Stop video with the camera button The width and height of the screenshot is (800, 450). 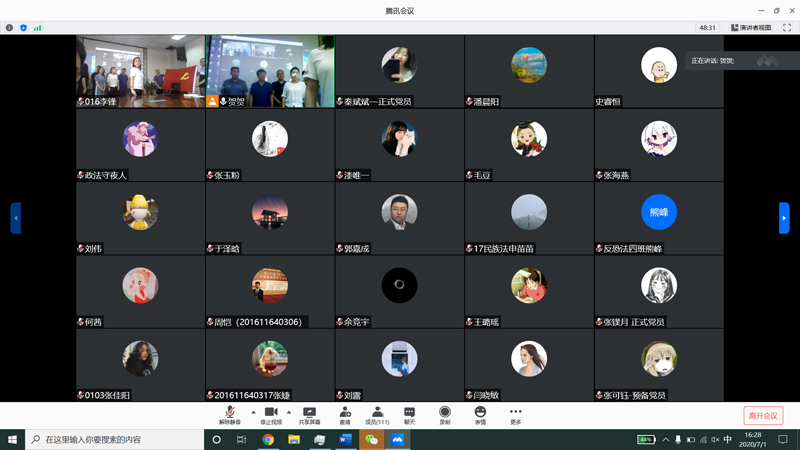(270, 414)
